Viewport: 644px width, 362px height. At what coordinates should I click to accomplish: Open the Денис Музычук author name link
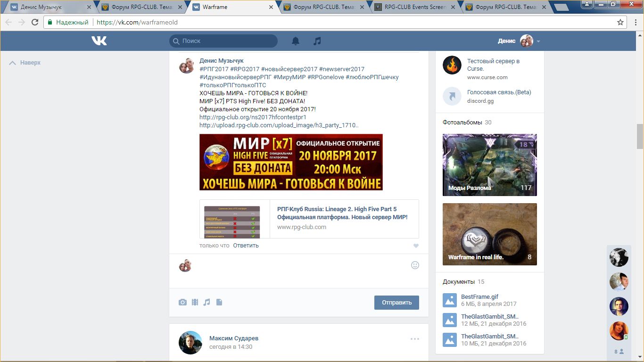coord(222,61)
